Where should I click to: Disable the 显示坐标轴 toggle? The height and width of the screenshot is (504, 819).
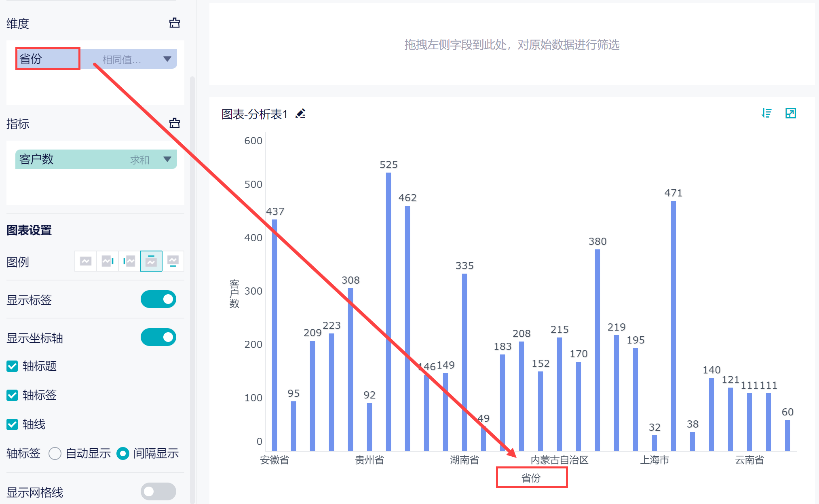coord(158,337)
